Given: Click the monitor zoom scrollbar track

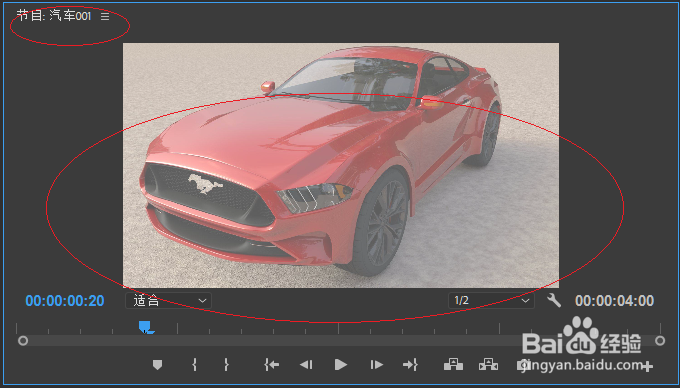Looking at the screenshot, I should [341, 341].
